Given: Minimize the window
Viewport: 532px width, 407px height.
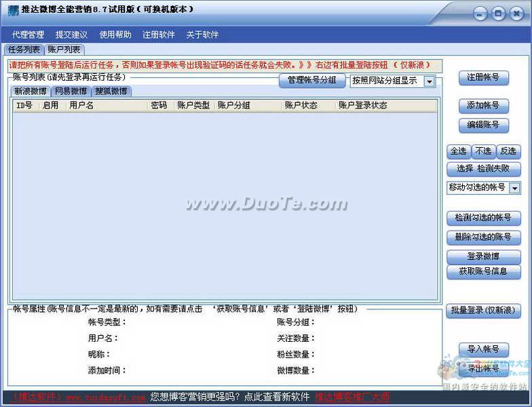Looking at the screenshot, I should pos(480,14).
